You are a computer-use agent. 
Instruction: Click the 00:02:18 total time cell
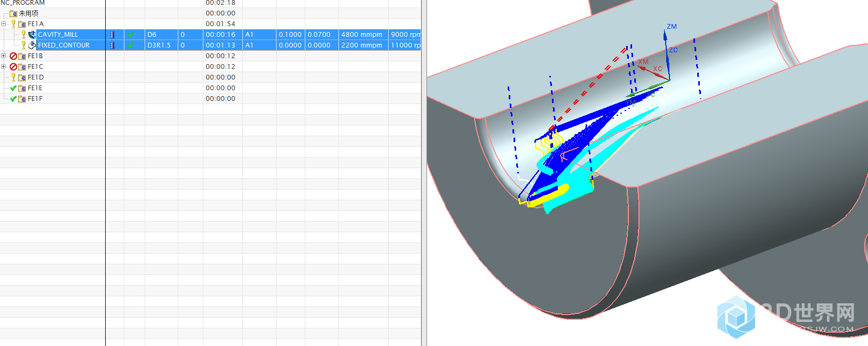pos(220,3)
